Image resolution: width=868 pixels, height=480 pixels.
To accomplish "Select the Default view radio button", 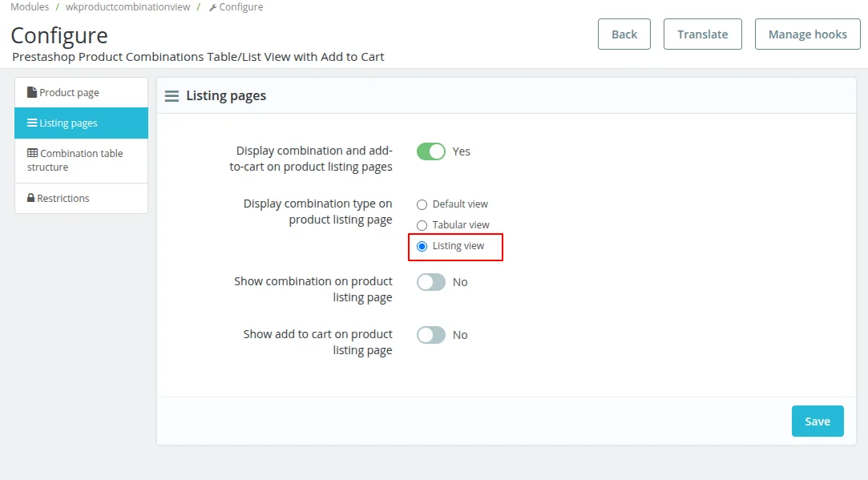I will point(422,204).
